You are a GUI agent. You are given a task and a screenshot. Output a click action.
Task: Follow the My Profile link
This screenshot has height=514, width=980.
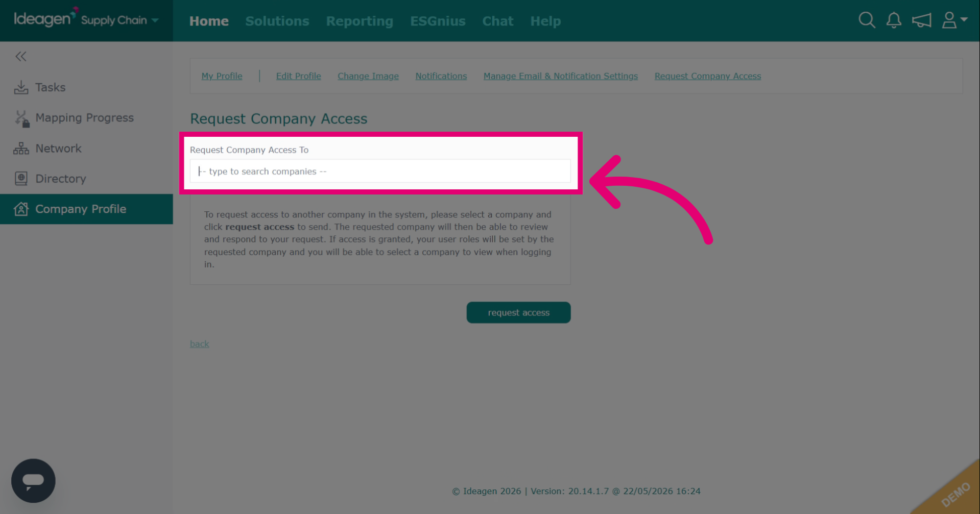(x=222, y=76)
